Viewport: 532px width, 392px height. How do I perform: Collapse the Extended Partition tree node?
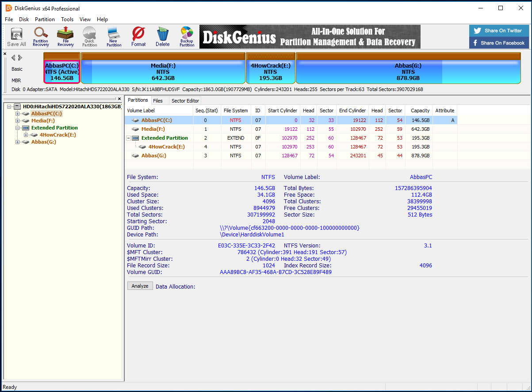(x=18, y=128)
